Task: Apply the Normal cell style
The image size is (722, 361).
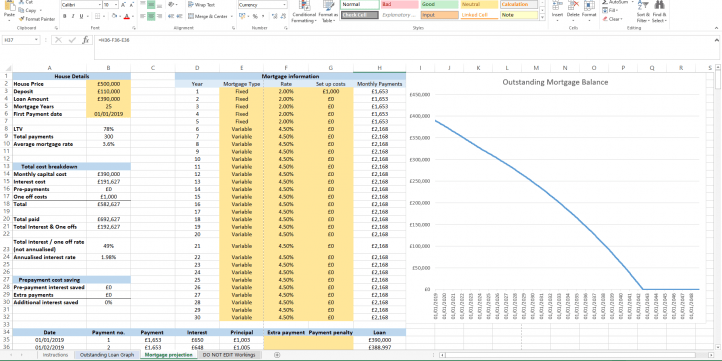Action: tap(360, 5)
